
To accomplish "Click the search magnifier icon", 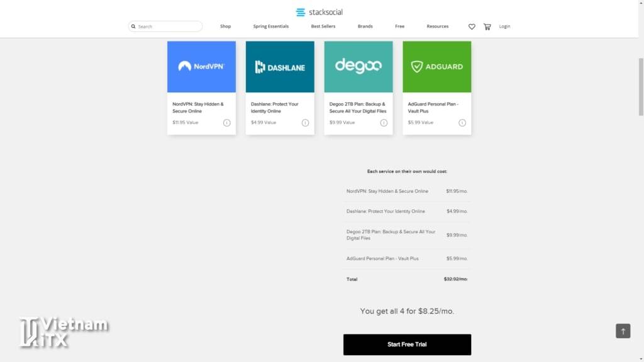I will point(133,26).
